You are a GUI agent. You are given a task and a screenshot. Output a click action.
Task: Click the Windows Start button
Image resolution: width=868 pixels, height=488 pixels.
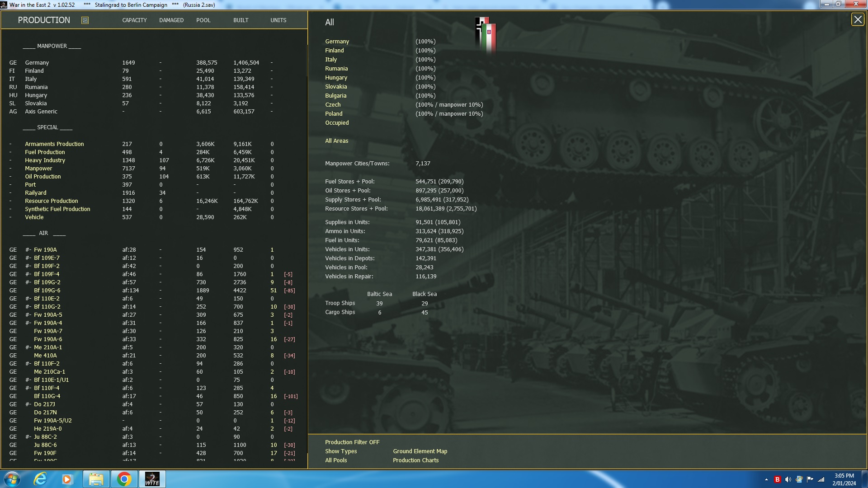point(11,479)
